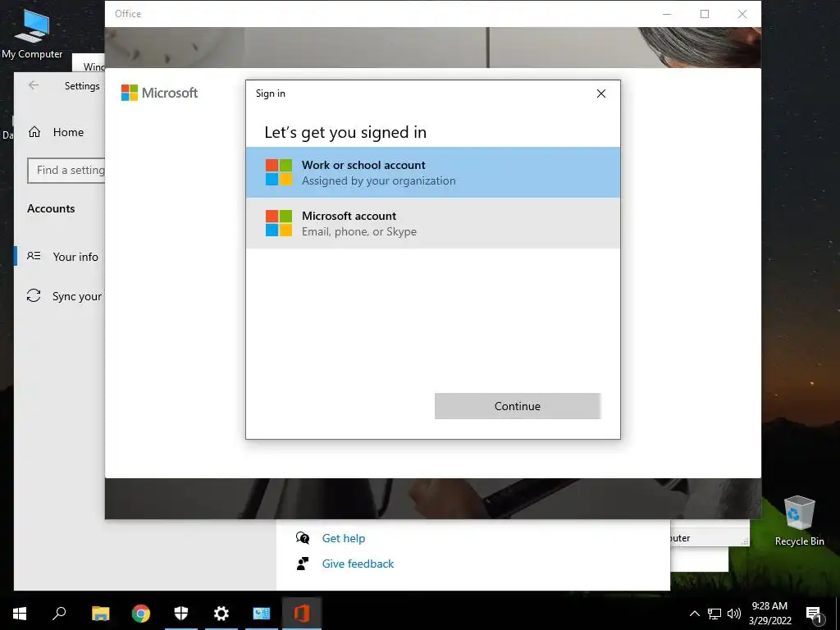
Task: Go back in Settings window
Action: coord(34,85)
